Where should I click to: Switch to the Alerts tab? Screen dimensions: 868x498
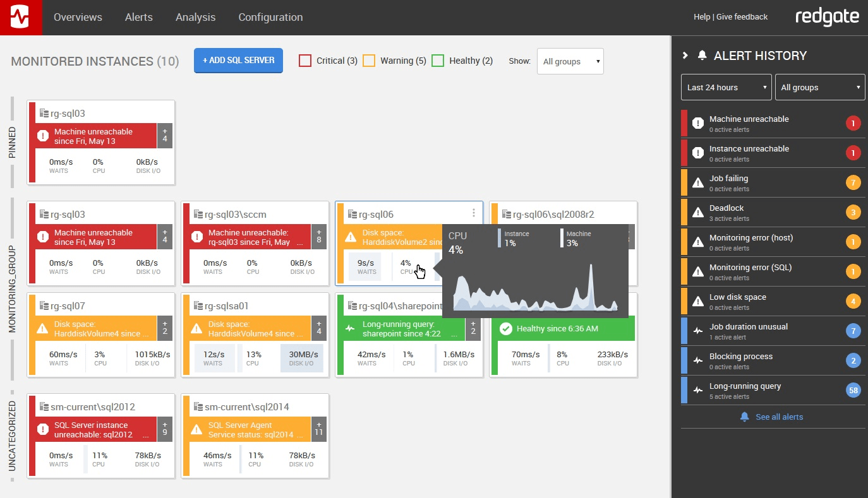tap(139, 17)
